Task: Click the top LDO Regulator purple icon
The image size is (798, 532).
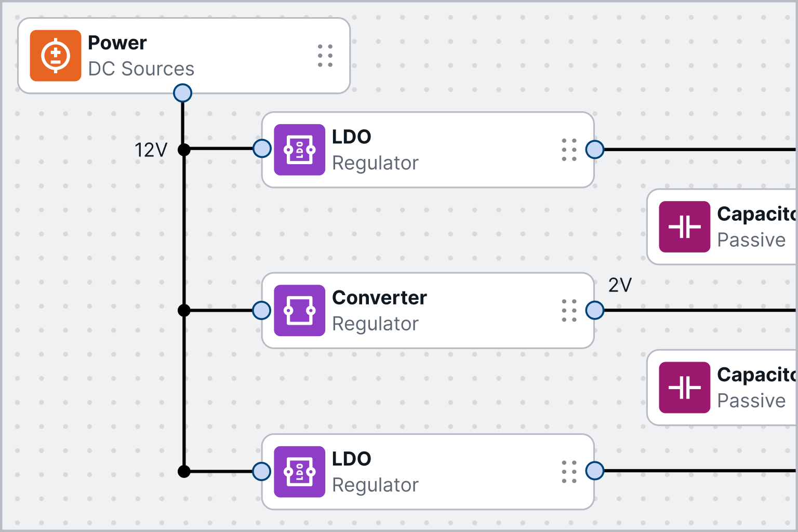Action: click(x=299, y=150)
